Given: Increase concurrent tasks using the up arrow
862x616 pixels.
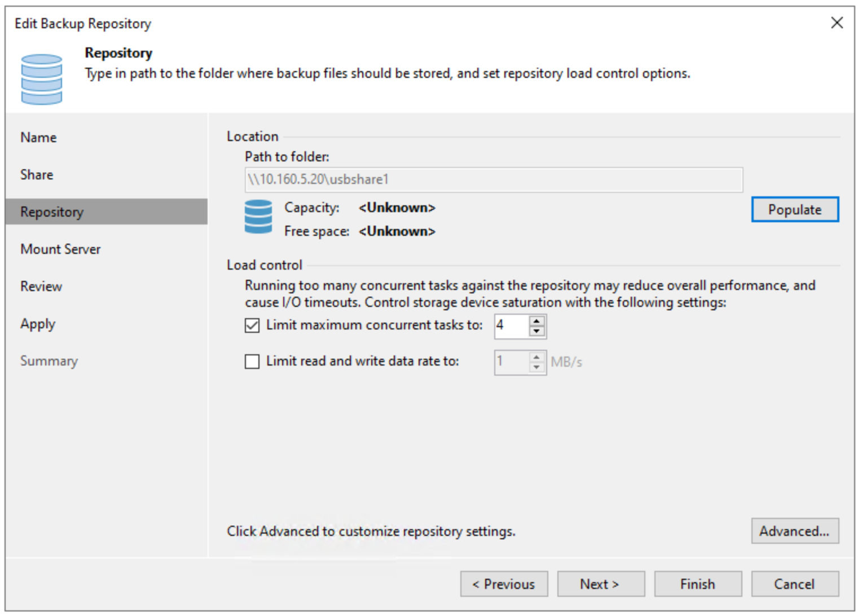Looking at the screenshot, I should 537,321.
